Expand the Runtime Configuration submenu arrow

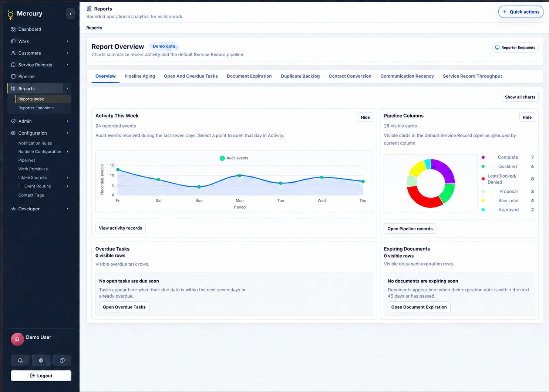pos(67,152)
